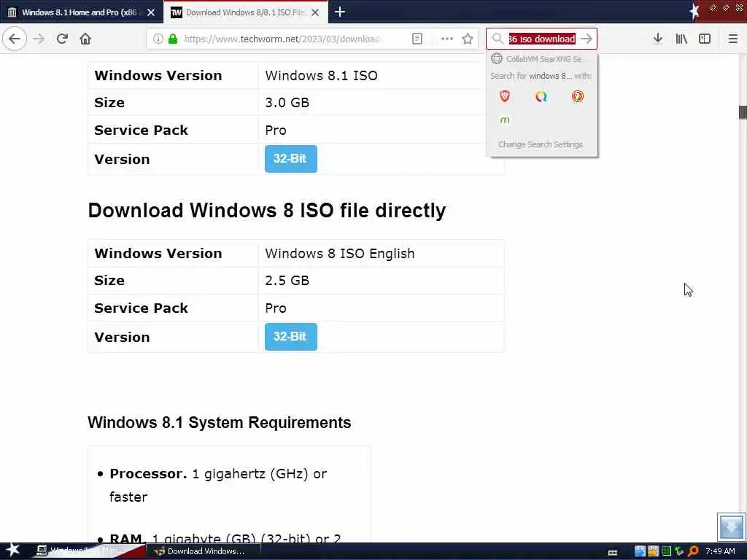Viewport: 747px width, 560px height.
Task: Search with Qwant engine icon
Action: pos(541,97)
